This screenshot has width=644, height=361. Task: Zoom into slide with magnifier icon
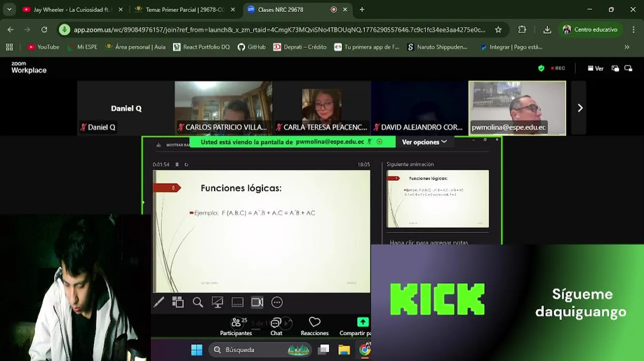198,302
